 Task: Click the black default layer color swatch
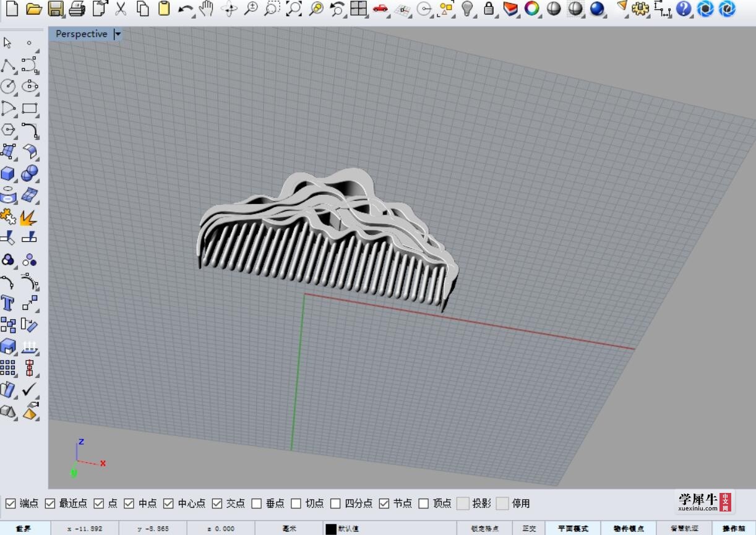(x=331, y=529)
